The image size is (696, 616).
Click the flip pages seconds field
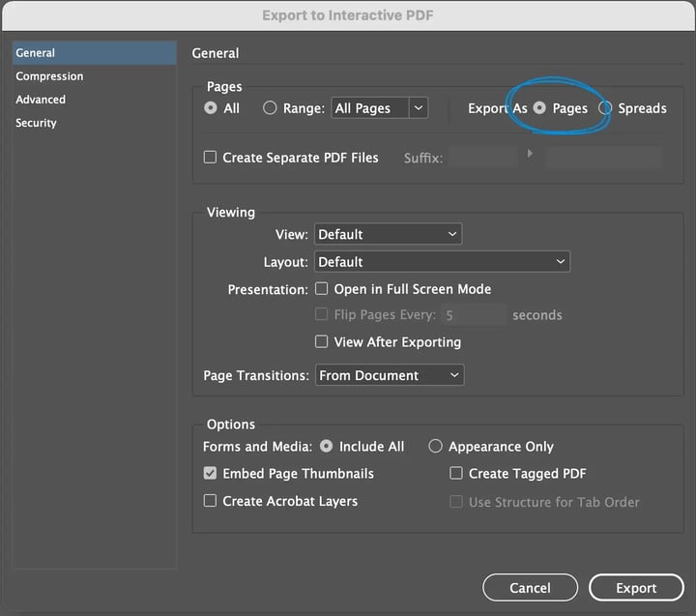tap(474, 315)
